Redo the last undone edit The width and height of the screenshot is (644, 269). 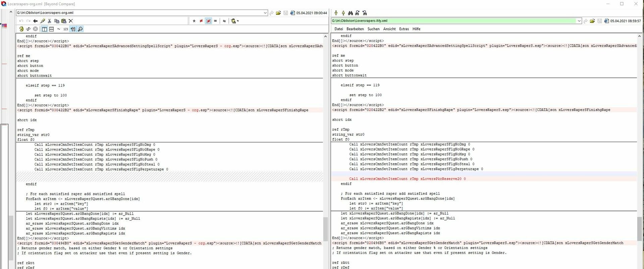pyautogui.click(x=28, y=21)
